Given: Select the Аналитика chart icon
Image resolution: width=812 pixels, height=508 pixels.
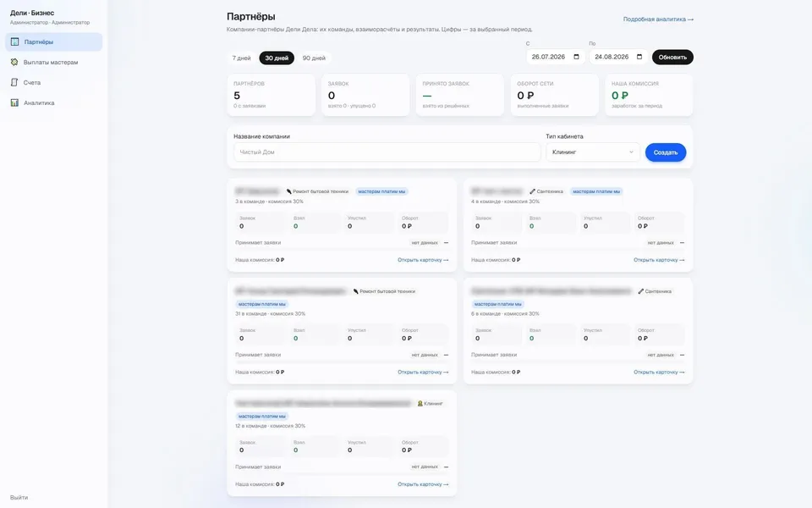Looking at the screenshot, I should click(x=14, y=102).
